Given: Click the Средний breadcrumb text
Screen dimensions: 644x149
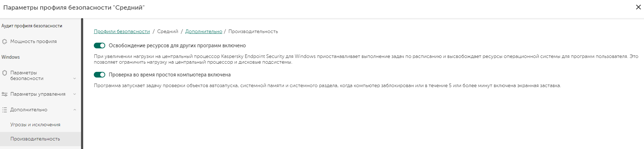Looking at the screenshot, I should (168, 32).
